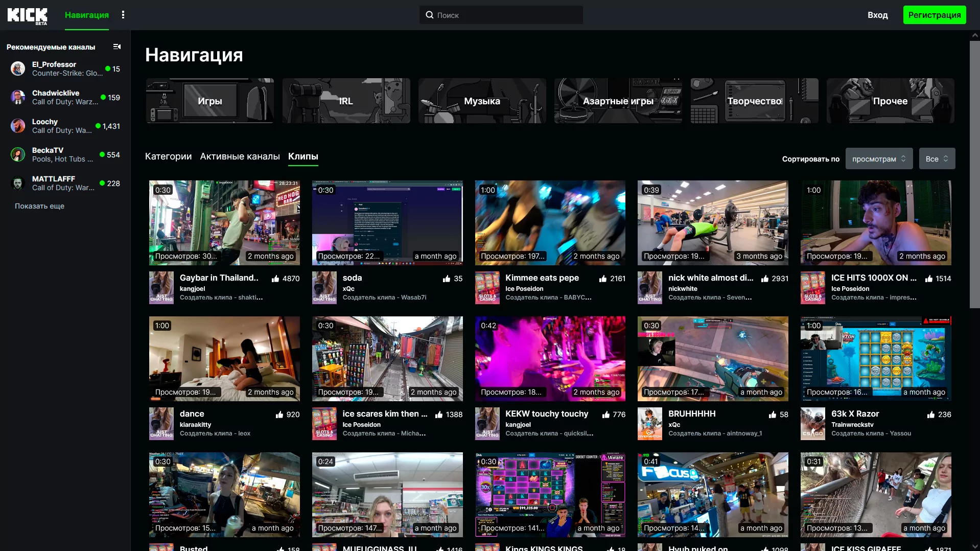The height and width of the screenshot is (551, 980).
Task: Open sort by просмотрам dropdown
Action: (879, 158)
